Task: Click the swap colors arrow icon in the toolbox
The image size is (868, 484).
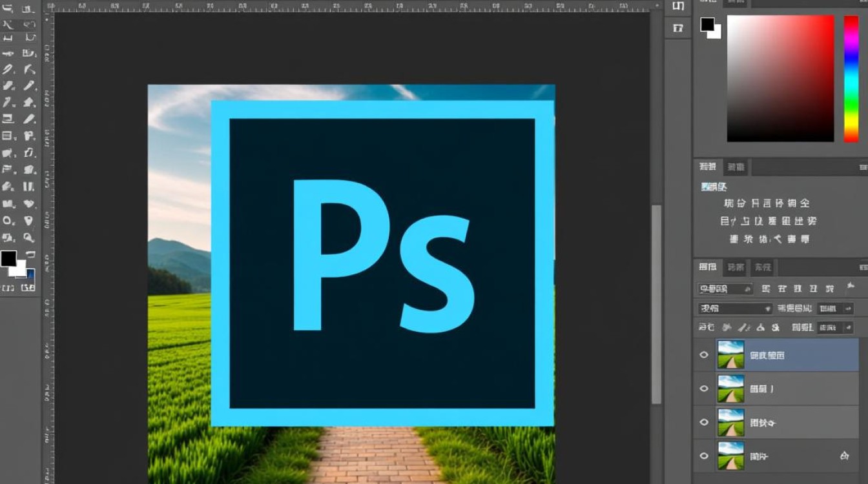Action: point(30,255)
